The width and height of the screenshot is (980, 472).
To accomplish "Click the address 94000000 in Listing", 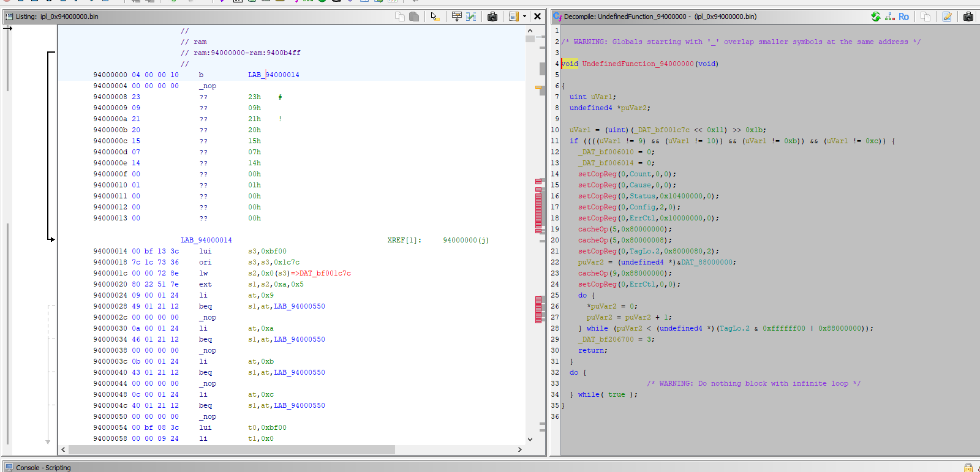I will (110, 75).
